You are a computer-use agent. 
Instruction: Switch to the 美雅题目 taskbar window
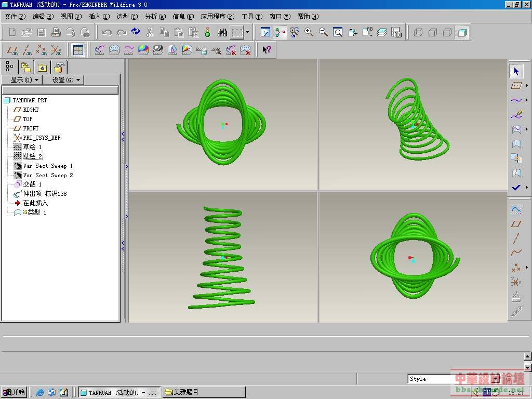click(x=204, y=392)
